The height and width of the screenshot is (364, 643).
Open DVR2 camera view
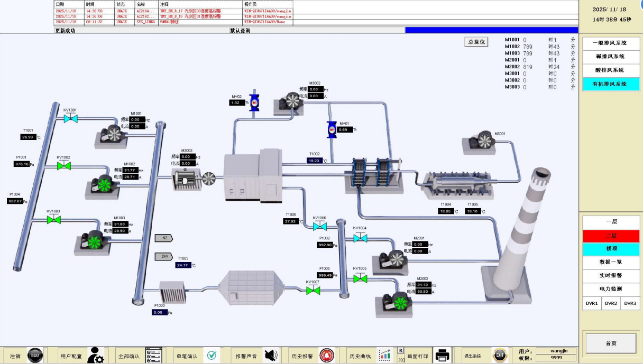click(611, 303)
